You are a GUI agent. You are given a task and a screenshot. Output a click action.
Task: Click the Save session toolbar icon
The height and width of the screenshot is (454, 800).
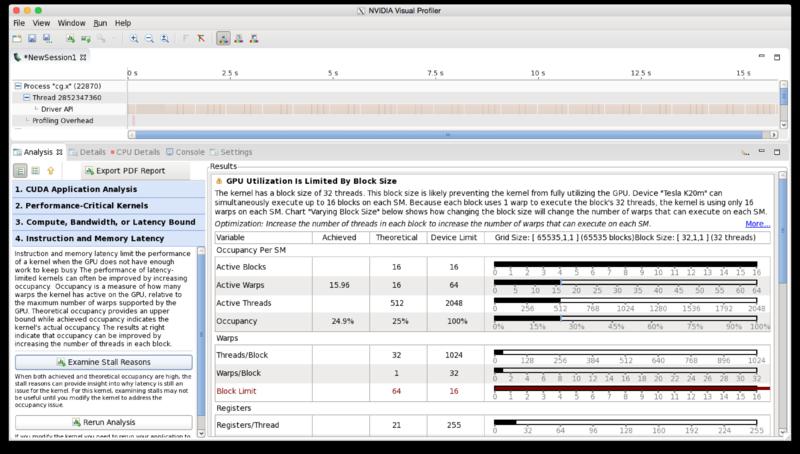[32, 39]
